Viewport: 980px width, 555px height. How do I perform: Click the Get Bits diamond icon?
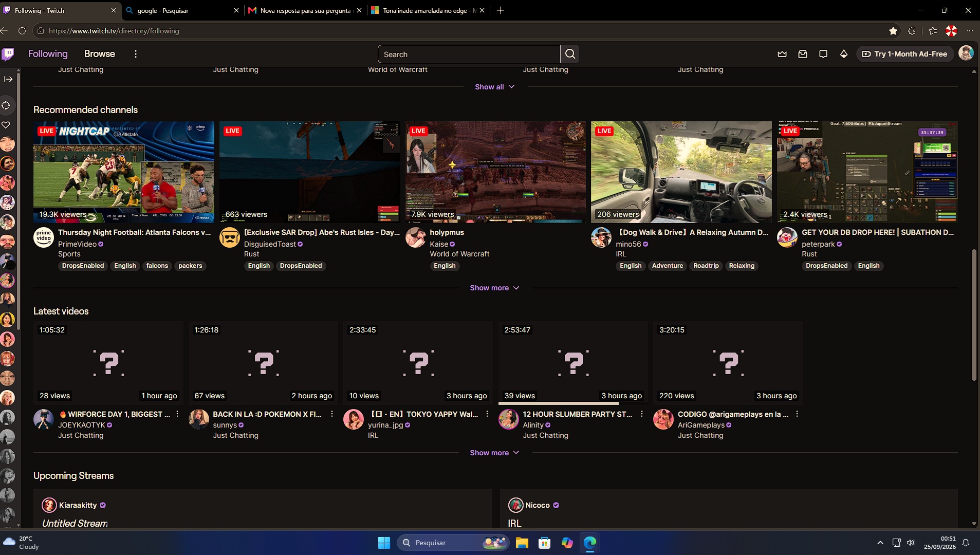844,54
